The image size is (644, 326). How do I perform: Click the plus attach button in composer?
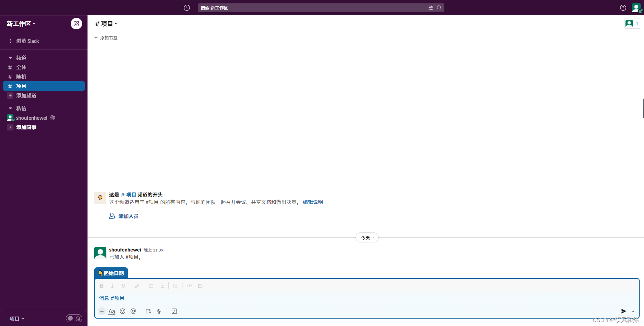tap(102, 311)
